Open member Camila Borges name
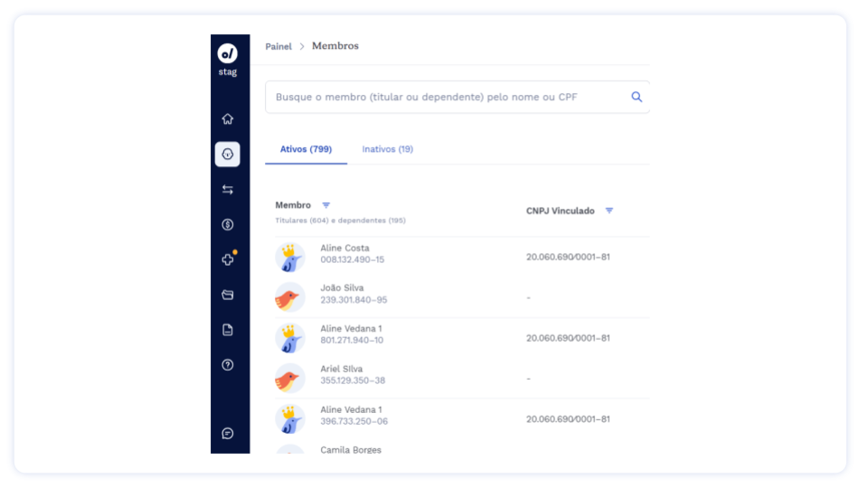 coord(351,450)
